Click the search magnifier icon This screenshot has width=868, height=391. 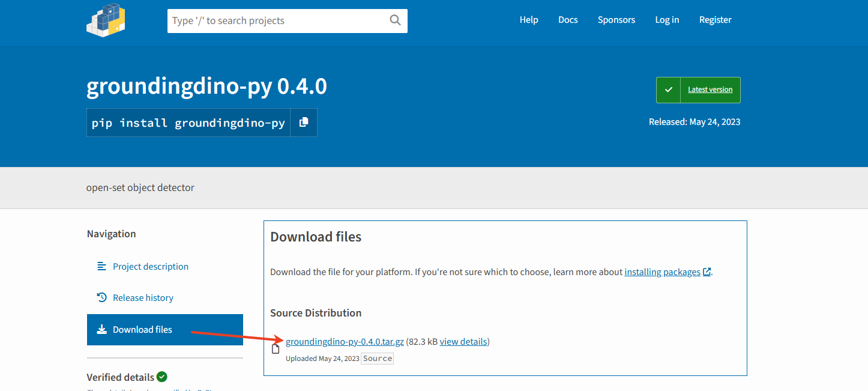tap(394, 20)
